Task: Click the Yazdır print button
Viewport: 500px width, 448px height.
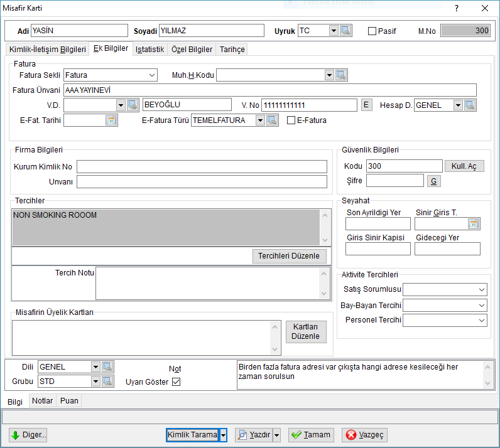Action: [x=254, y=435]
